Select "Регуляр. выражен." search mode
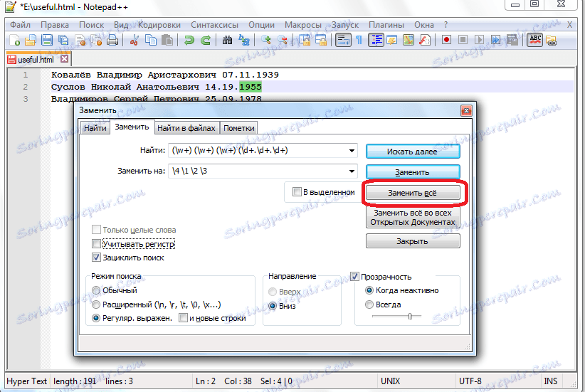The height and width of the screenshot is (392, 585). click(96, 318)
